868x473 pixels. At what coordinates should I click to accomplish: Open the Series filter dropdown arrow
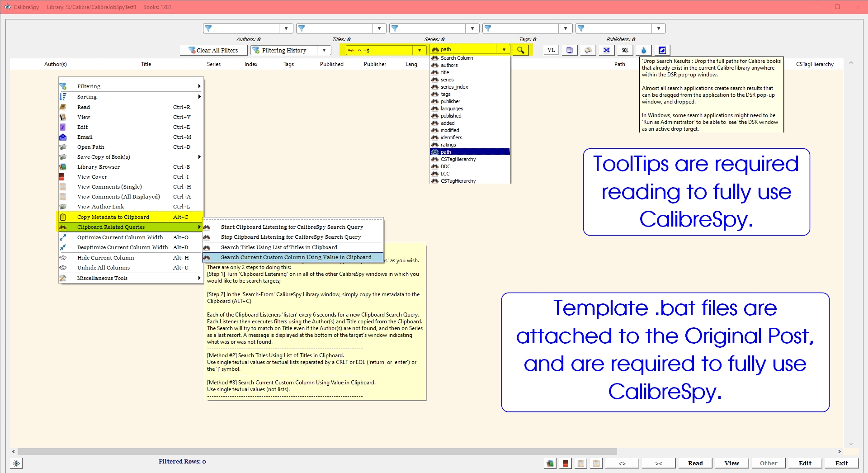click(x=472, y=28)
